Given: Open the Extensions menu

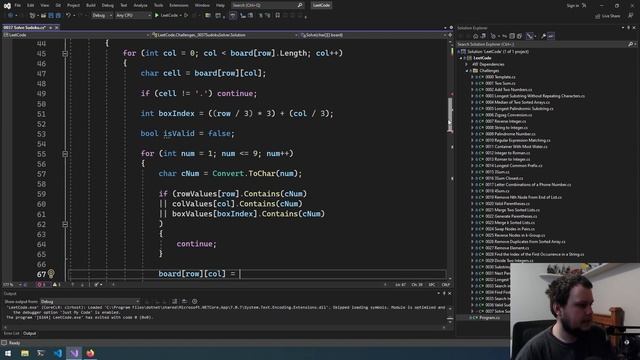Looking at the screenshot, I should pos(179,5).
